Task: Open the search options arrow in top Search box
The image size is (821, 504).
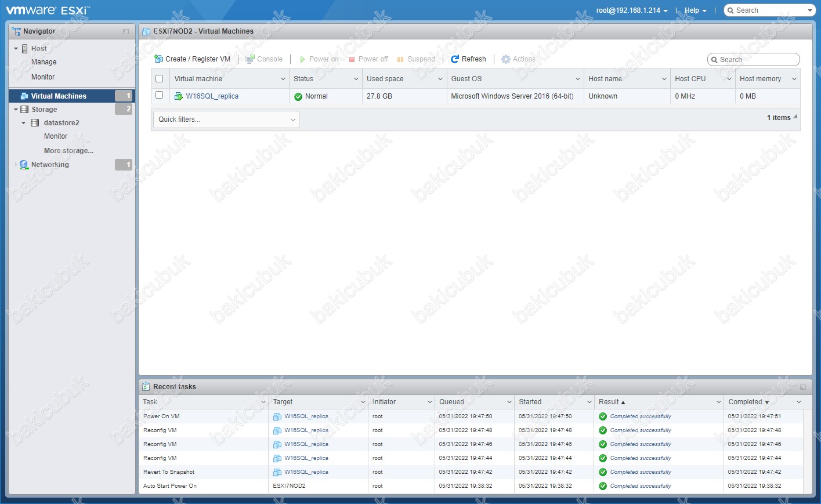Action: (810, 10)
